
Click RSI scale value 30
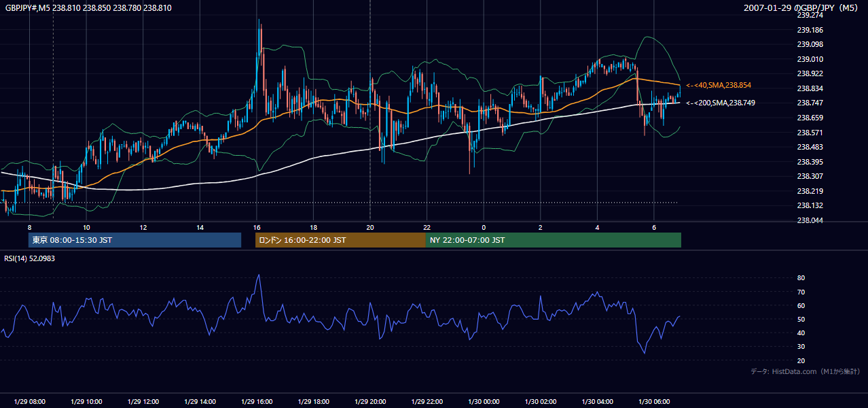click(801, 346)
